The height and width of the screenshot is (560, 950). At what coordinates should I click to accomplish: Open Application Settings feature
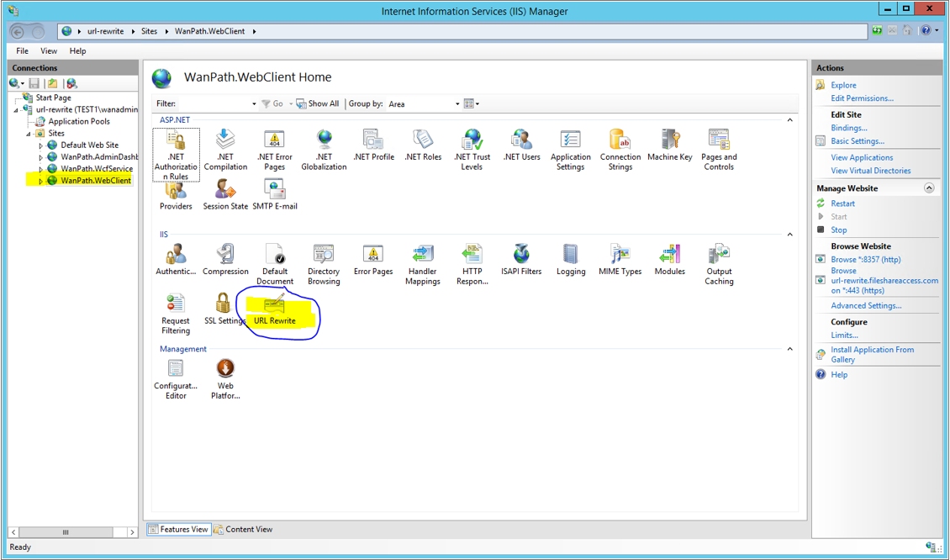pos(571,151)
